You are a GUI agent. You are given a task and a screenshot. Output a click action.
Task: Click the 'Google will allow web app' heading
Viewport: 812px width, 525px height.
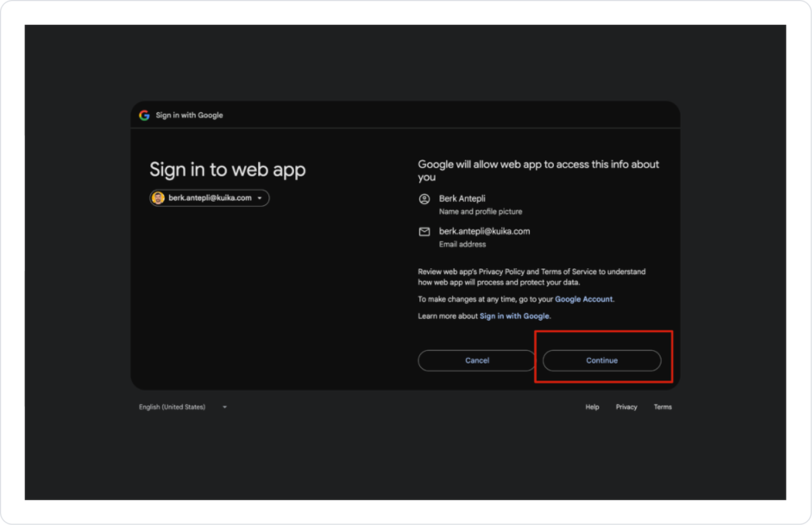click(x=538, y=170)
